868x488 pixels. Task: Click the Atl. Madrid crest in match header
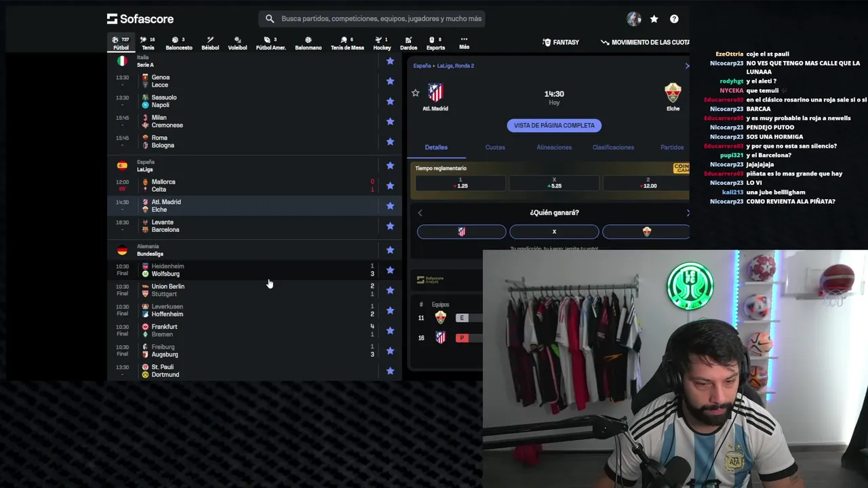click(435, 92)
